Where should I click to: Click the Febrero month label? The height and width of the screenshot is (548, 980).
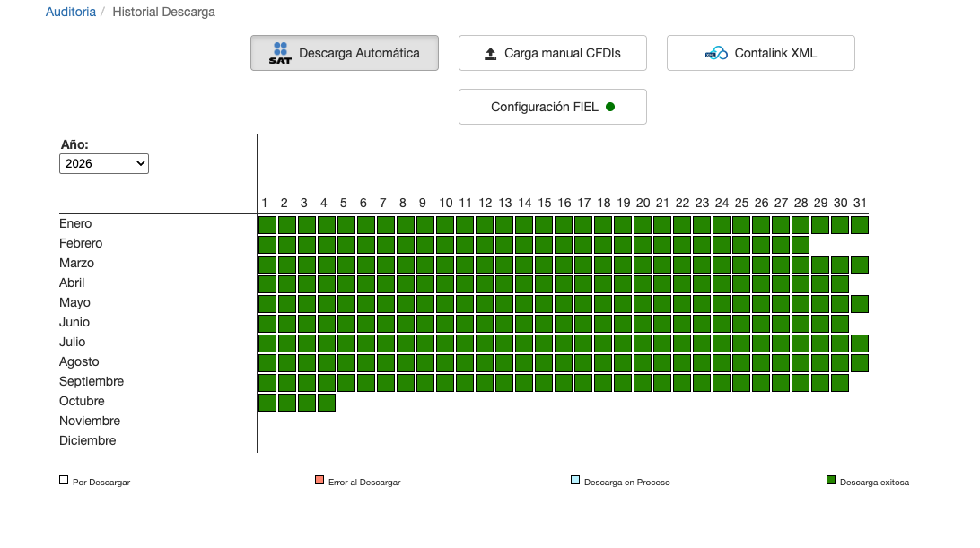(81, 243)
